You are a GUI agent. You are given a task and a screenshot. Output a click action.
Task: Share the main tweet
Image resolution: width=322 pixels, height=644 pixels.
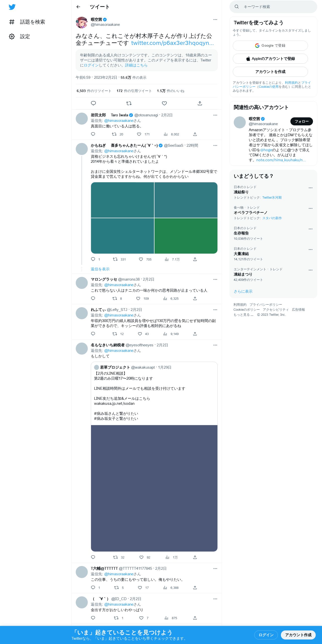pyautogui.click(x=200, y=103)
